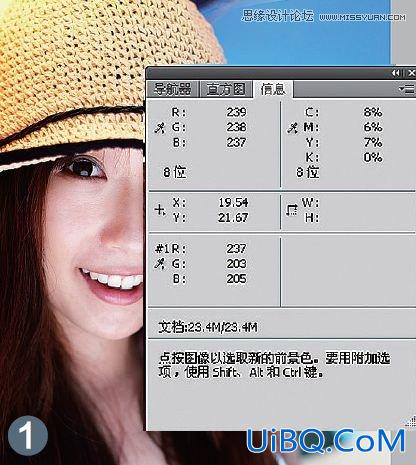Click the C value 8%
Viewport: 416px width, 465px height.
[x=373, y=112]
